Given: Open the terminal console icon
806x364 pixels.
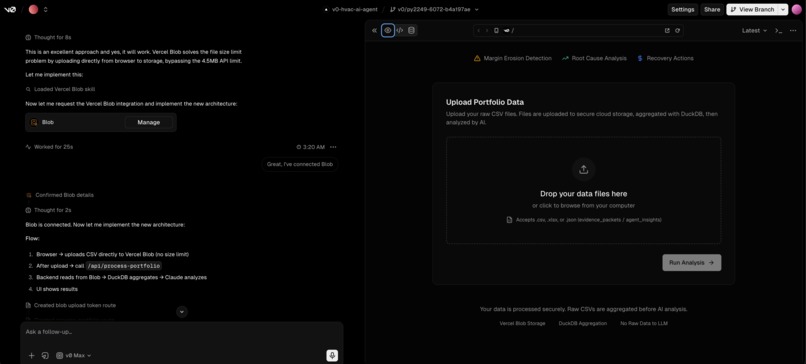Looking at the screenshot, I should click(x=779, y=31).
